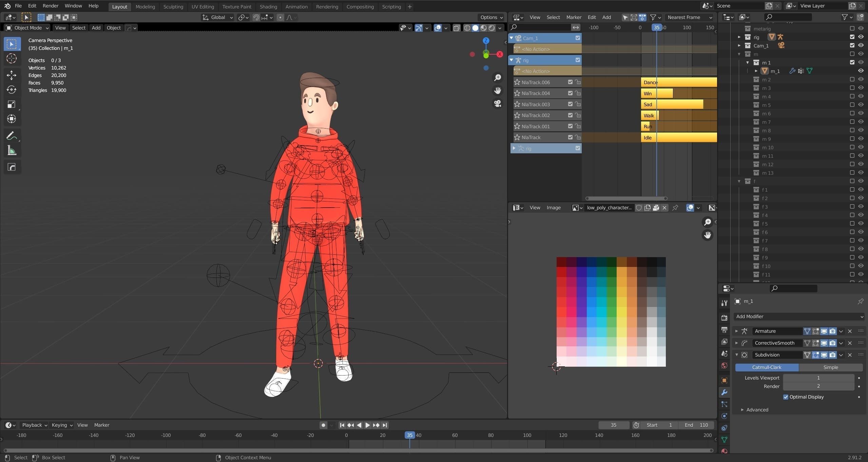
Task: Switch to the Sculpting workspace tab
Action: coord(173,6)
